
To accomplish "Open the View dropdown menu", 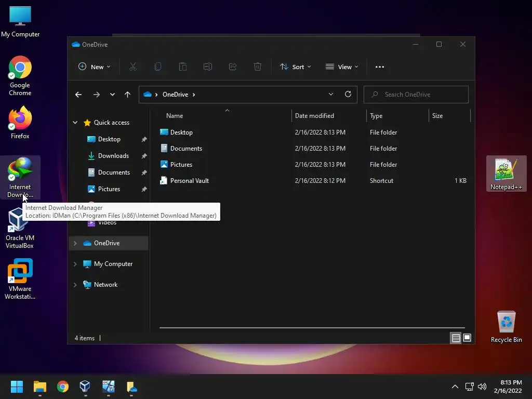I will point(342,67).
